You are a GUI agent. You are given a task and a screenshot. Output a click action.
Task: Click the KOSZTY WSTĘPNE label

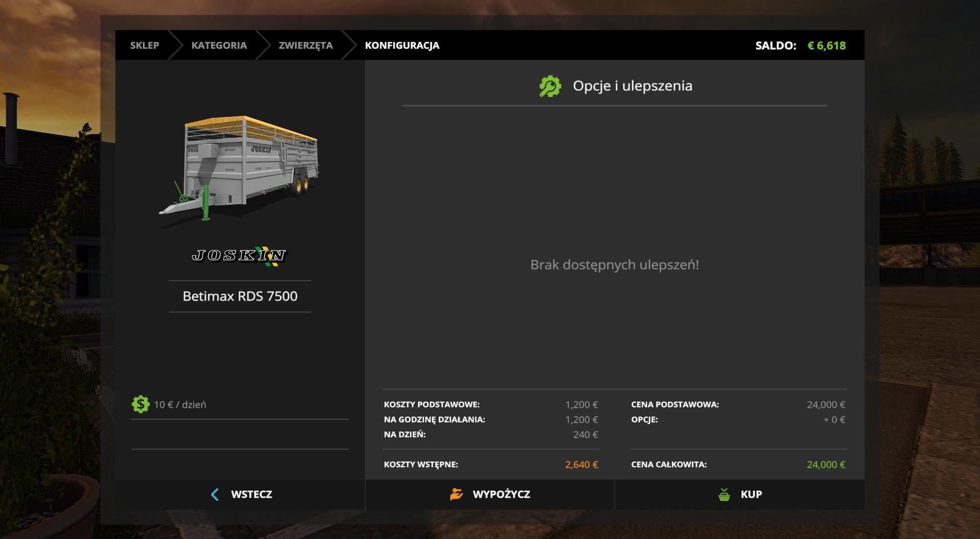[x=421, y=464]
